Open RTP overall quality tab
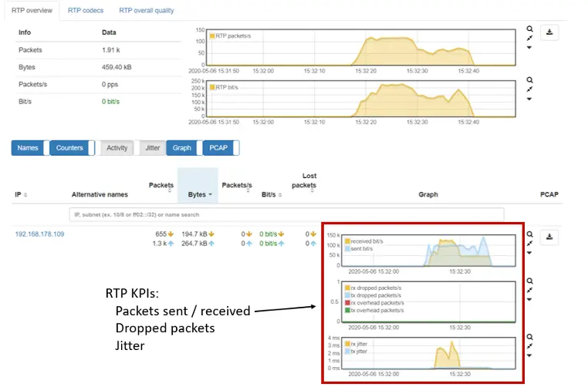This screenshot has height=387, width=588. [147, 11]
